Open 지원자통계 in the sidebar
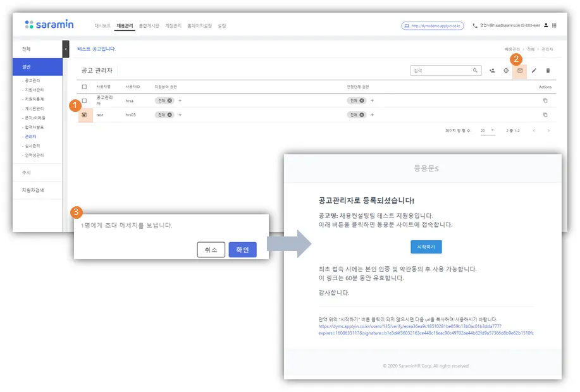Image resolution: width=580 pixels, height=392 pixels. point(34,99)
